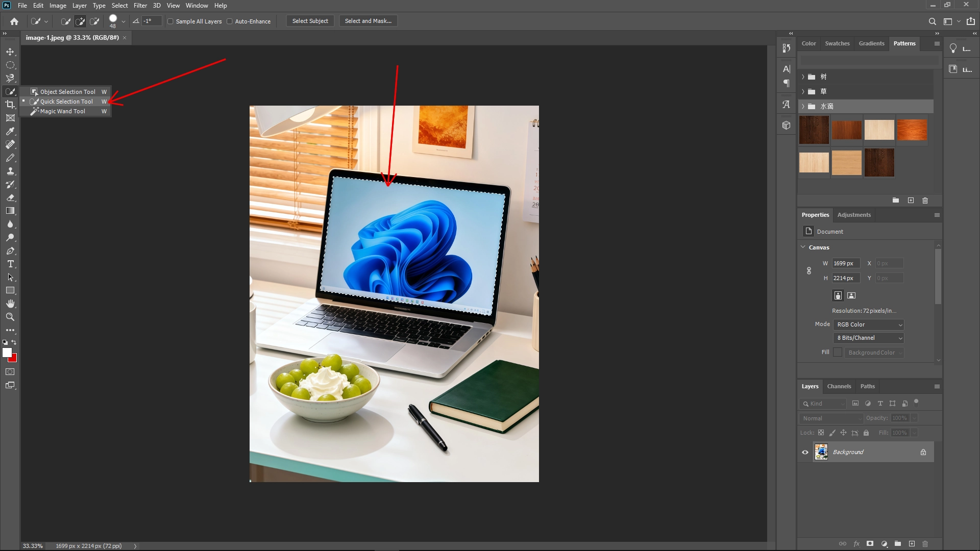Click the Create New Layer icon
The height and width of the screenshot is (551, 980).
coord(912,543)
